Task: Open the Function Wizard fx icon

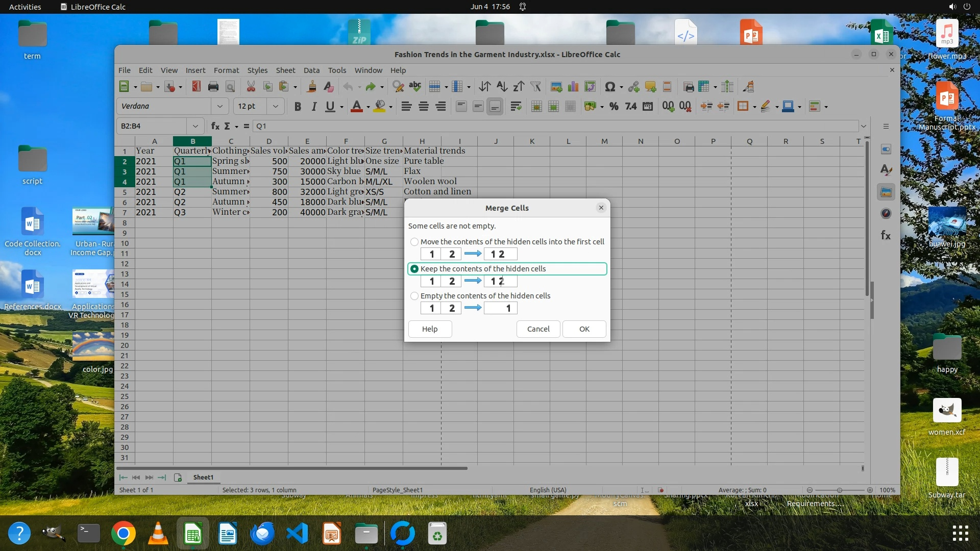Action: tap(215, 126)
